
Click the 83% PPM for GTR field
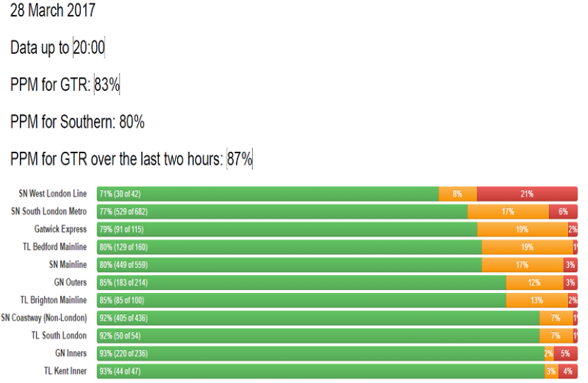(x=107, y=85)
